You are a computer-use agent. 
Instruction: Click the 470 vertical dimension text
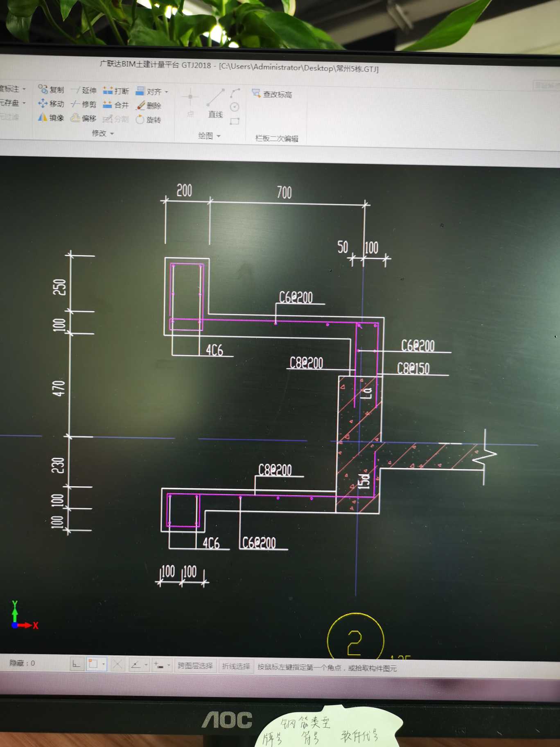[59, 388]
